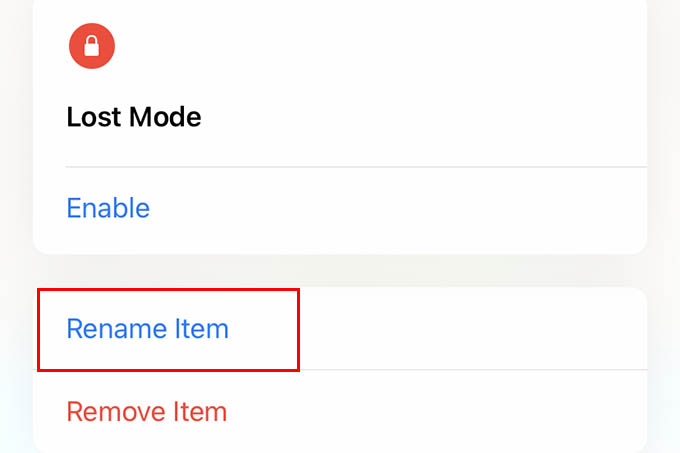Enable Lost Mode via the Enable link
This screenshot has width=680, height=453.
(108, 208)
